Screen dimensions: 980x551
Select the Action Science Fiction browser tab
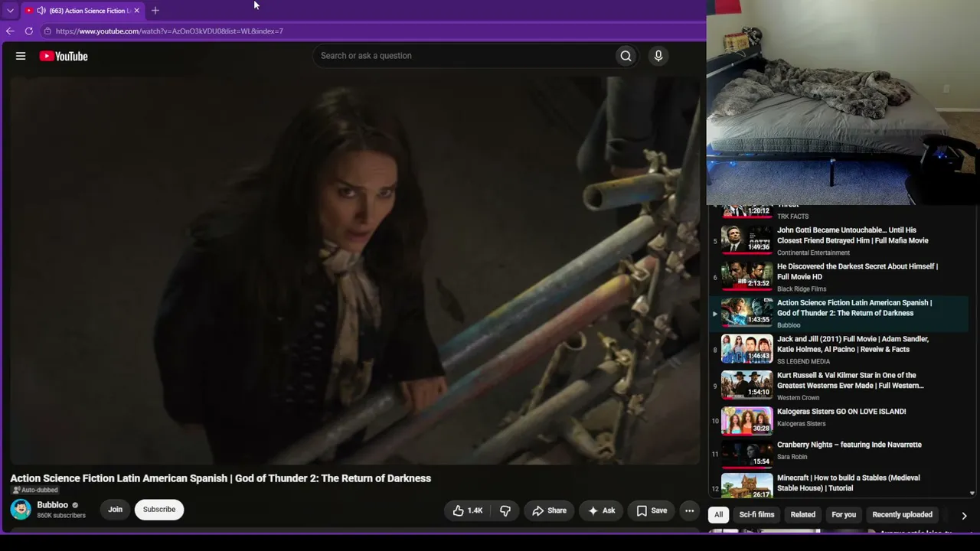click(x=83, y=11)
